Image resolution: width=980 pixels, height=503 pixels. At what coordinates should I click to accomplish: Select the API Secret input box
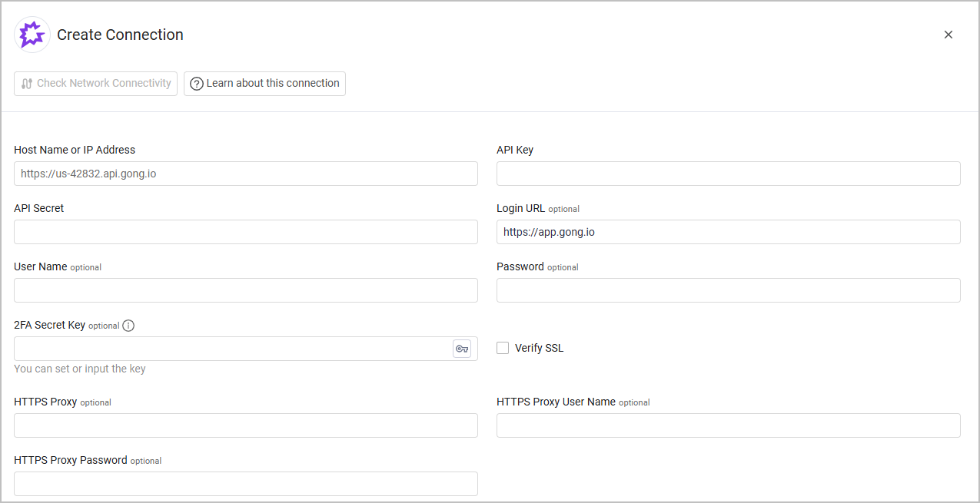246,232
